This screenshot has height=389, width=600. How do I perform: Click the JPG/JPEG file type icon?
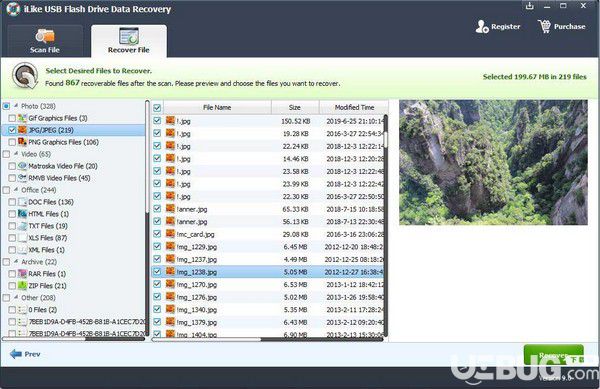[23, 130]
